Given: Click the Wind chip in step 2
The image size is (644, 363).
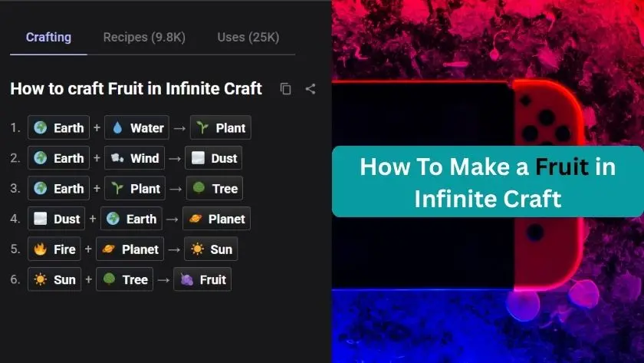Looking at the screenshot, I should 134,158.
